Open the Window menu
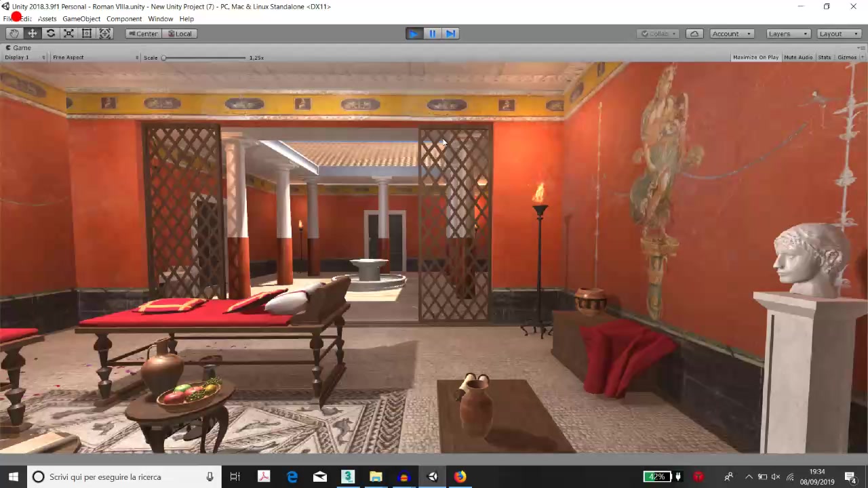 coord(161,18)
